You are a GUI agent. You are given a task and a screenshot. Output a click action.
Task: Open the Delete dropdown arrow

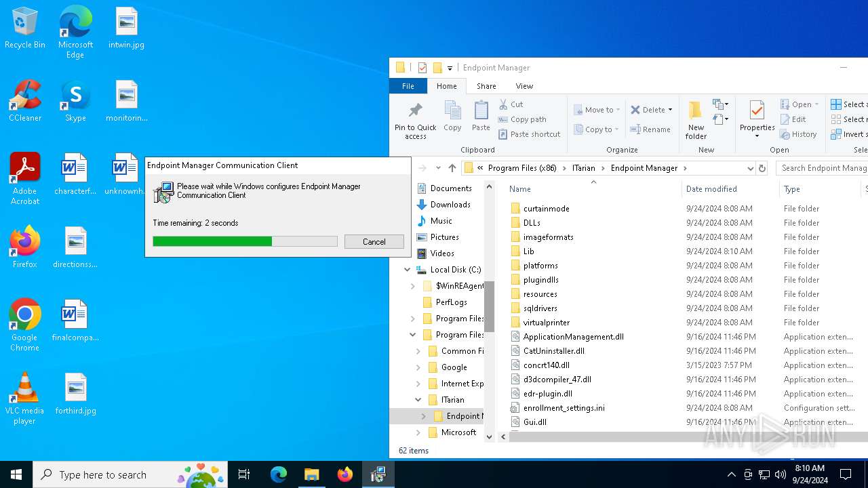click(x=670, y=110)
